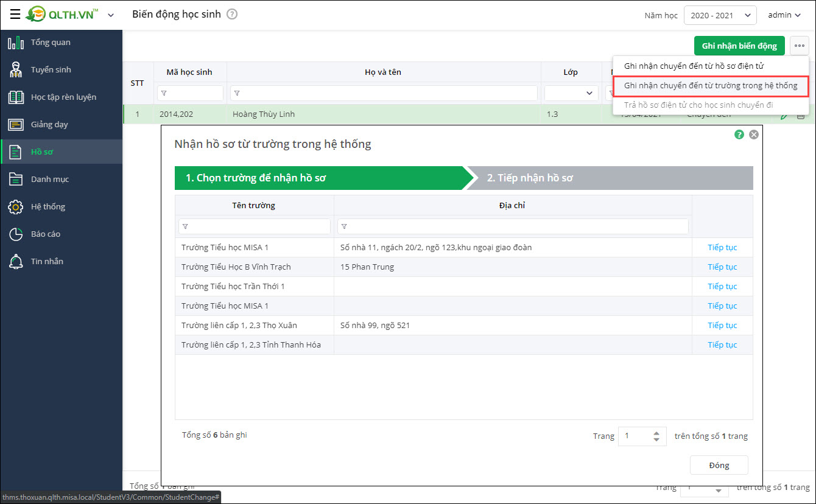Open the green help icon in the dialog
Image resolution: width=816 pixels, height=504 pixels.
click(739, 135)
